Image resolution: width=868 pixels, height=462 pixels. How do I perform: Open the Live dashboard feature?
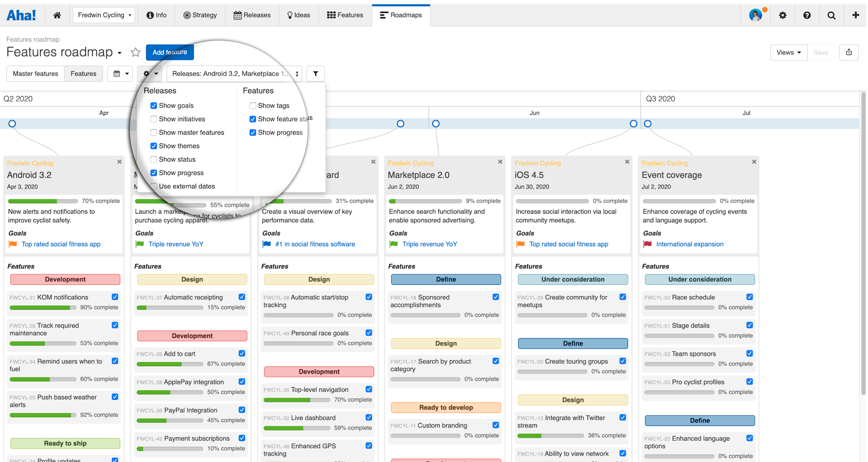[x=313, y=418]
